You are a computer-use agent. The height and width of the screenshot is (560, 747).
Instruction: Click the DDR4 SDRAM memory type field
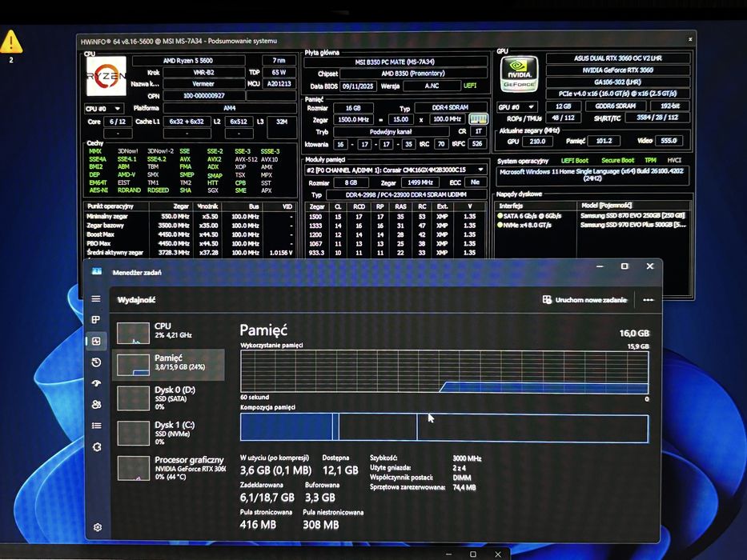point(450,108)
